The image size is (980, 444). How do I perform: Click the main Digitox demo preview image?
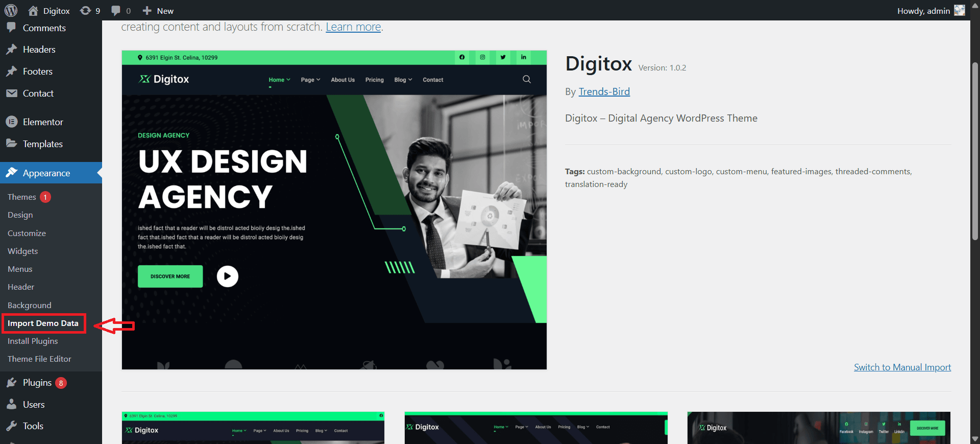coord(334,210)
